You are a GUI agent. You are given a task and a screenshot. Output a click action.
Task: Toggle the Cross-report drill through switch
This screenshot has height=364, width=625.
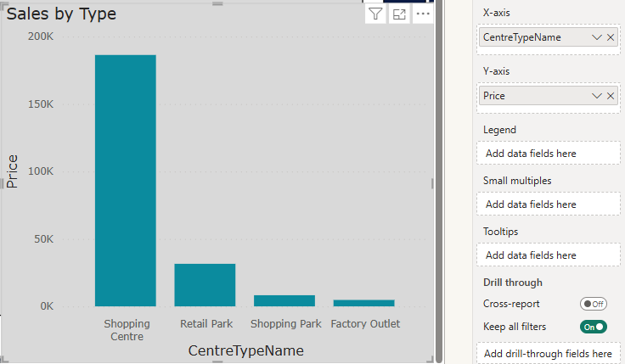[594, 304]
